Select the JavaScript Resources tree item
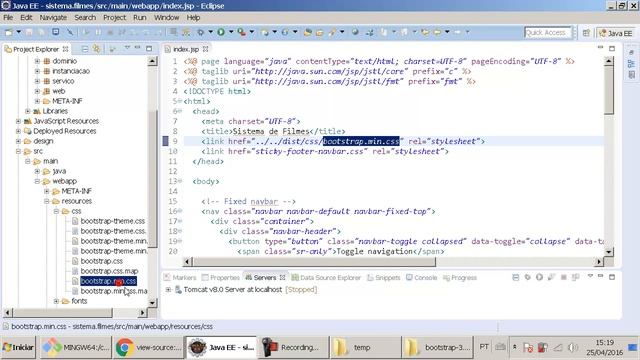The height and width of the screenshot is (360, 640). tap(66, 121)
